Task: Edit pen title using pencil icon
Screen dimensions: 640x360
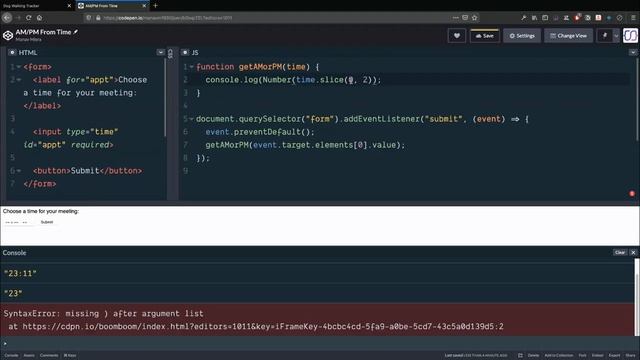Action: pos(76,32)
